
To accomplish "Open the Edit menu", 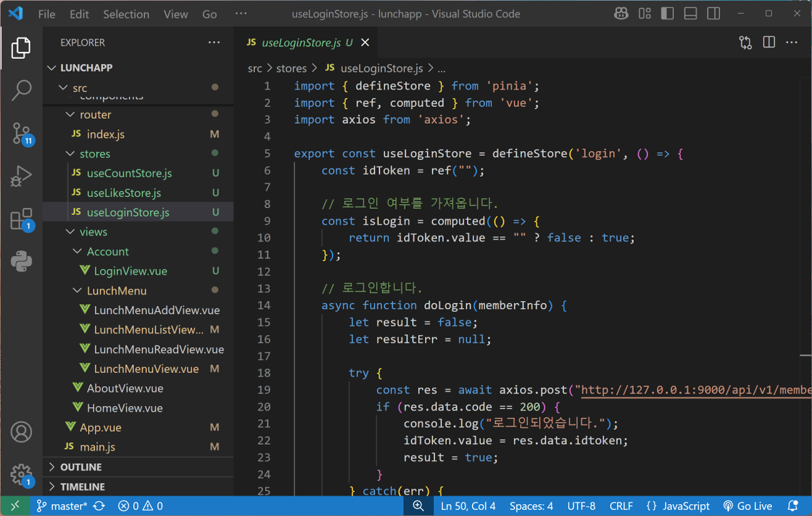I will point(79,14).
